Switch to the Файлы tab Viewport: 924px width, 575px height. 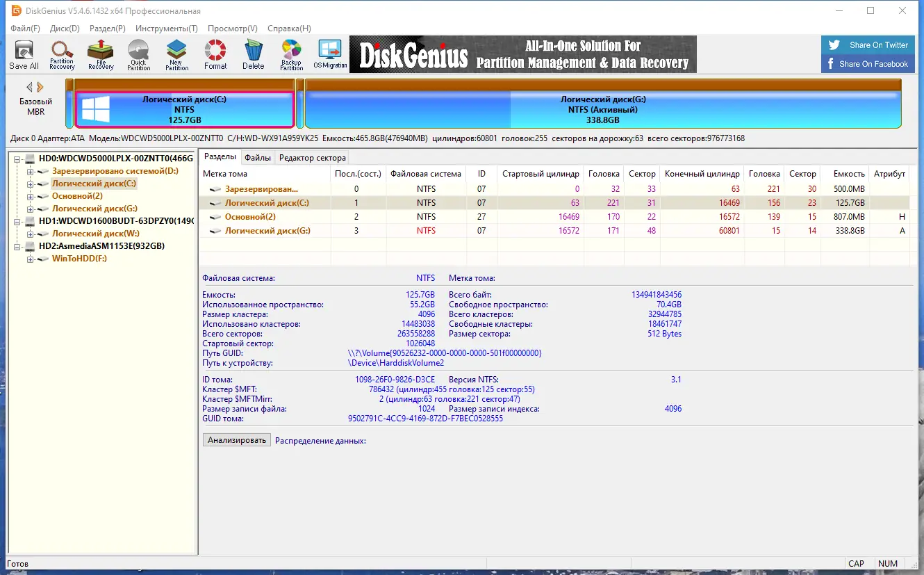coord(258,158)
